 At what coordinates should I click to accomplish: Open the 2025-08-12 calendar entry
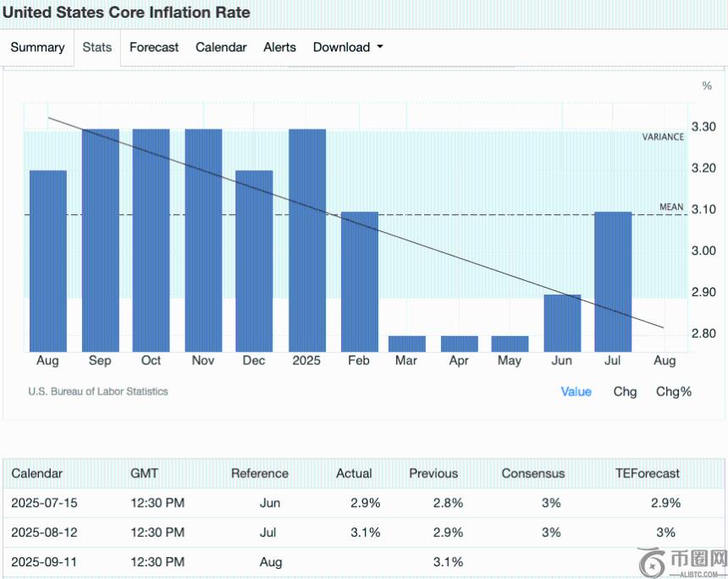point(44,532)
